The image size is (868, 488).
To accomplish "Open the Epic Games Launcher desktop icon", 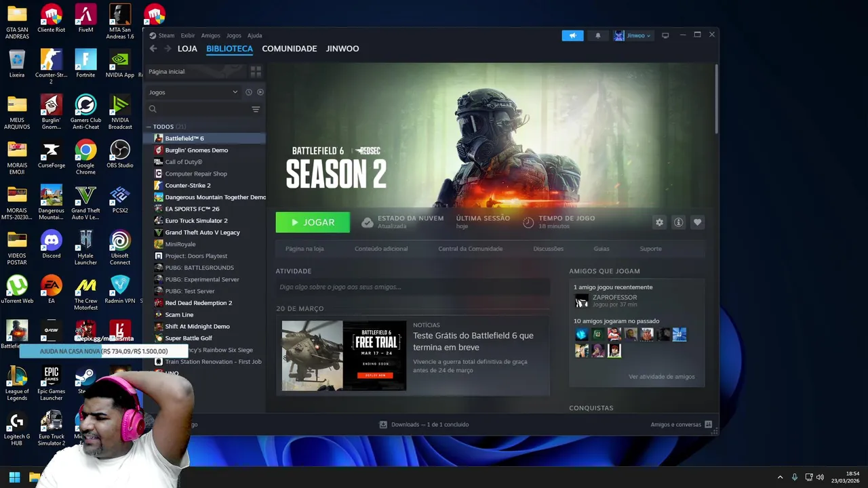I will [x=51, y=384].
